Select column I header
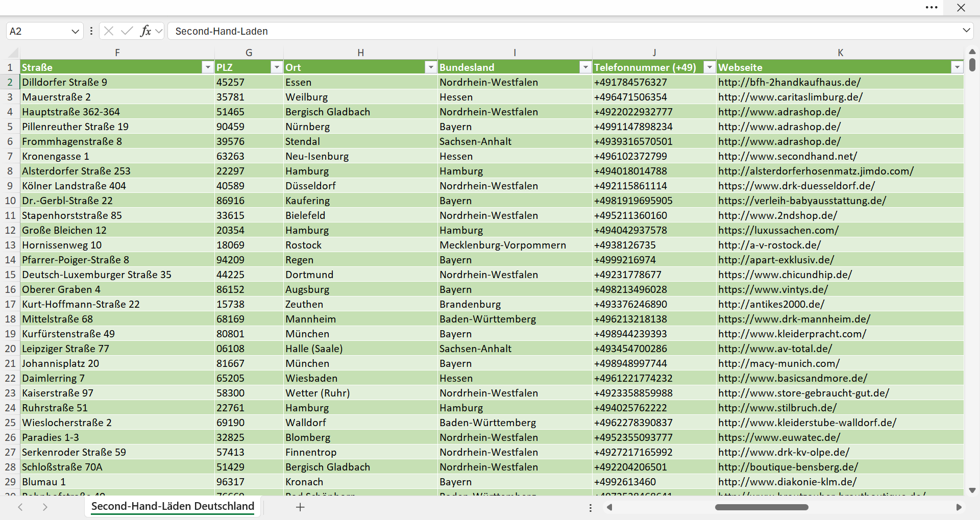This screenshot has width=980, height=520. [x=515, y=53]
